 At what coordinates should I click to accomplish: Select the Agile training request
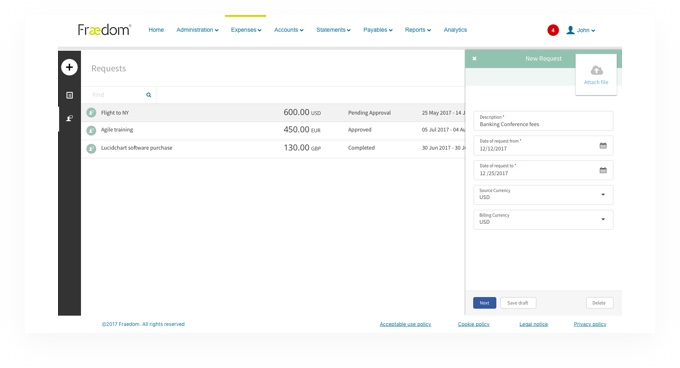117,130
